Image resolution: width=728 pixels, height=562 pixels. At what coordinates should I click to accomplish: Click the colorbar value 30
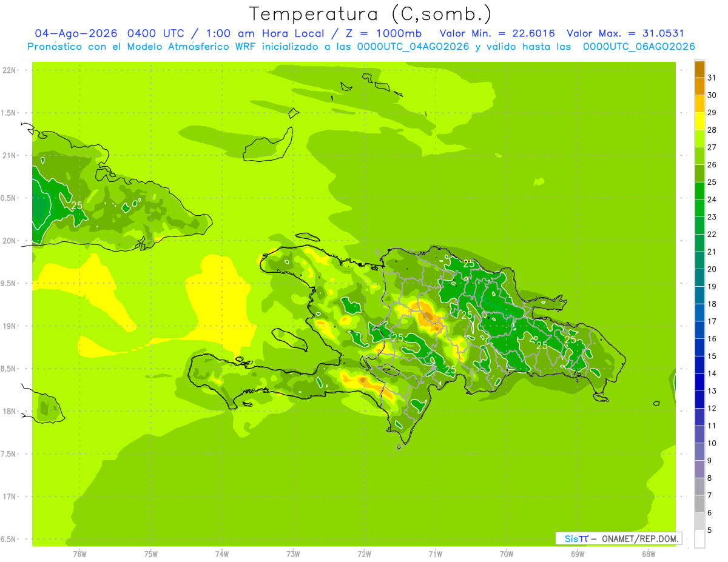click(712, 95)
